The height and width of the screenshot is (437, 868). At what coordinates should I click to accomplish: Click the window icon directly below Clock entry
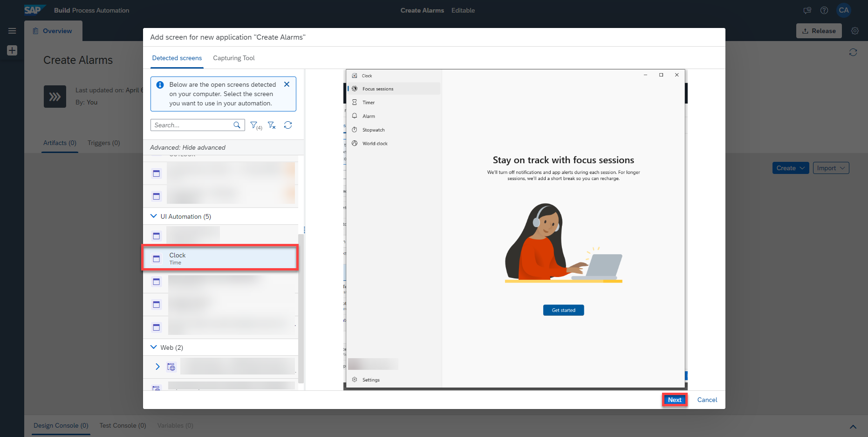(x=157, y=281)
